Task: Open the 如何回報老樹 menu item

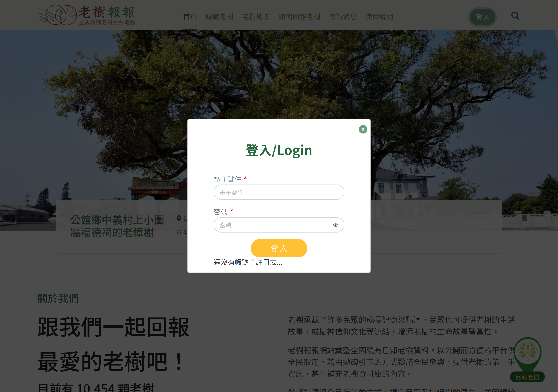Action: coord(299,17)
